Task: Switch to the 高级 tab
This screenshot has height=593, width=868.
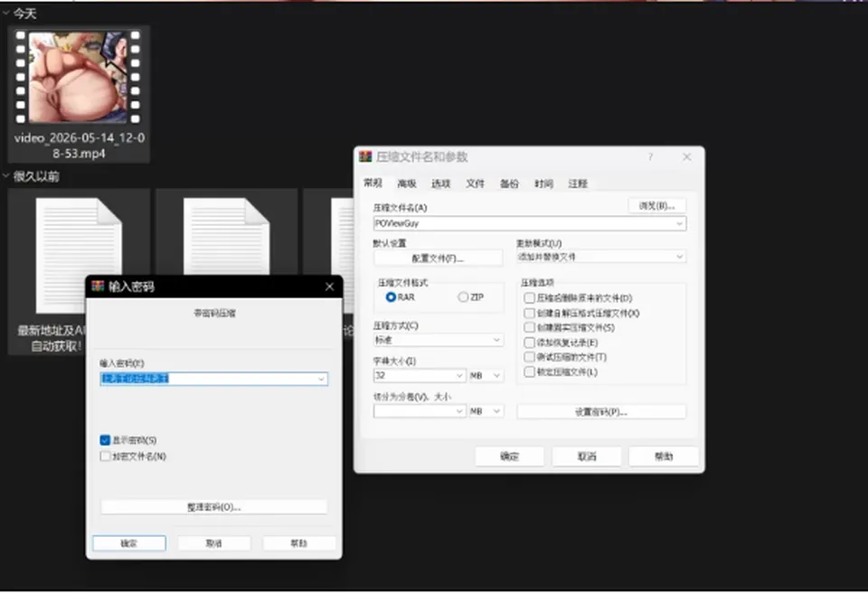Action: click(407, 184)
